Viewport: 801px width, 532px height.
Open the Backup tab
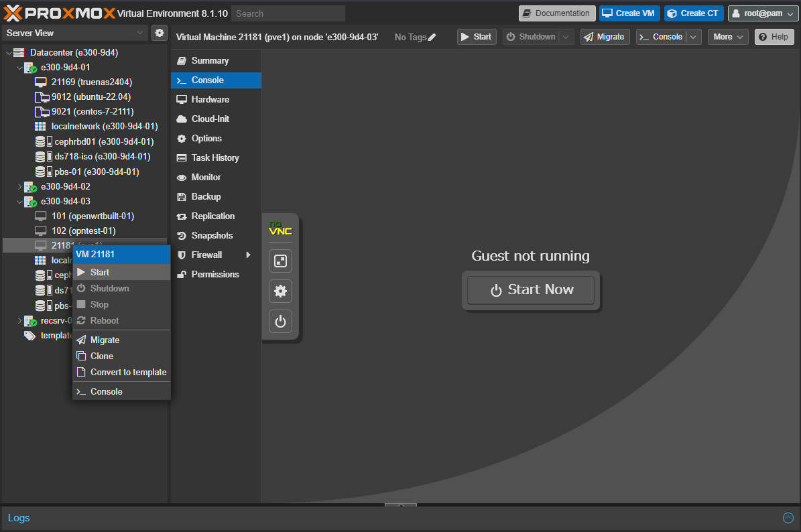tap(216, 196)
